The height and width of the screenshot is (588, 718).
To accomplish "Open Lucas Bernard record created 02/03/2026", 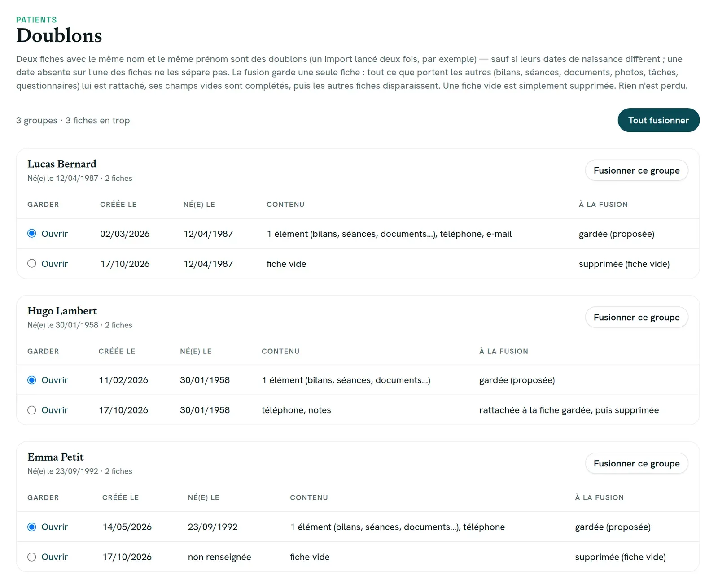I will point(54,234).
